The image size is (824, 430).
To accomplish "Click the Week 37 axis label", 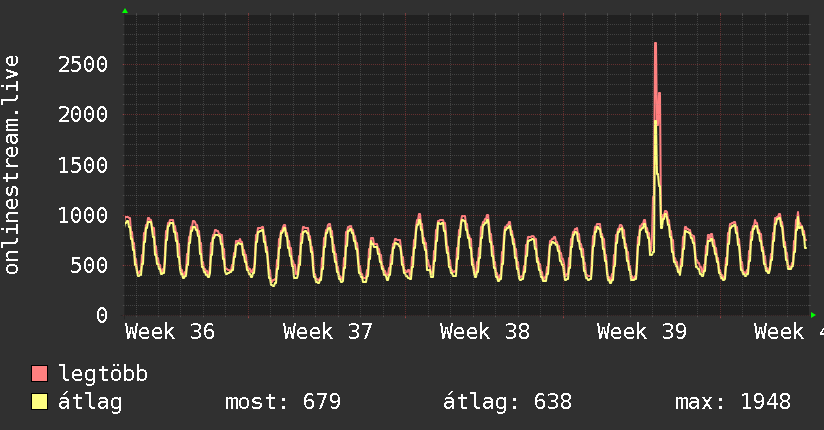I will 327,332.
